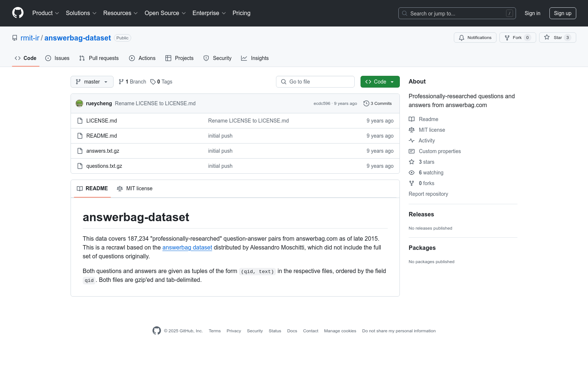Open the footer Docs link
Screen dimensions: 588x368
(292, 331)
